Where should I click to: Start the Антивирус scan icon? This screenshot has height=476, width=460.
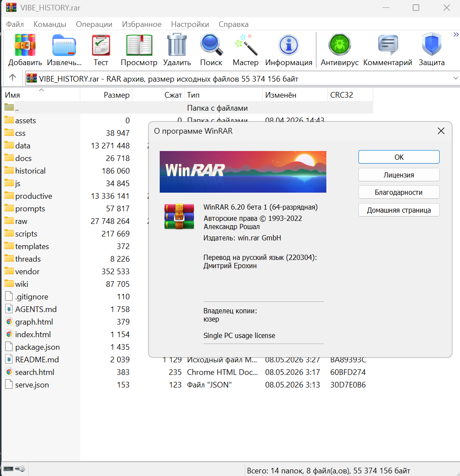click(x=339, y=45)
